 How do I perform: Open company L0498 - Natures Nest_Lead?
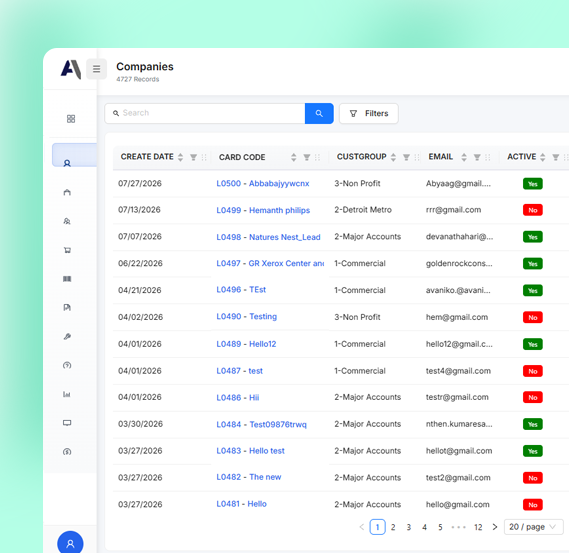[x=269, y=237]
